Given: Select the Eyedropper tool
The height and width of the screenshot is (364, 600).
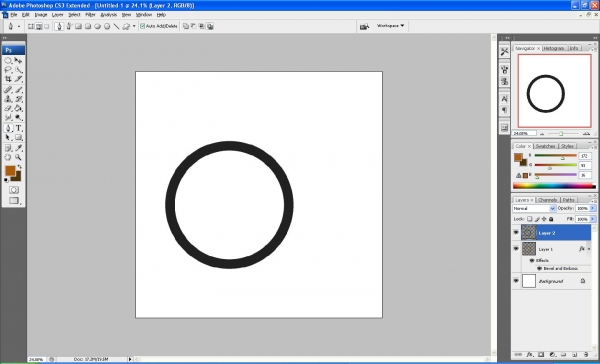Looking at the screenshot, I should [x=18, y=148].
